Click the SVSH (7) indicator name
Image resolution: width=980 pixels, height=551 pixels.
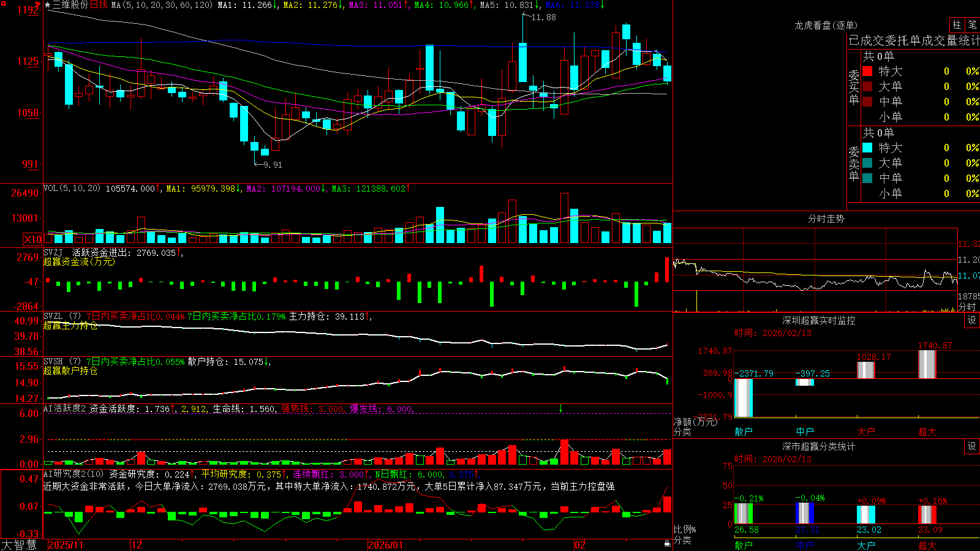coord(62,361)
